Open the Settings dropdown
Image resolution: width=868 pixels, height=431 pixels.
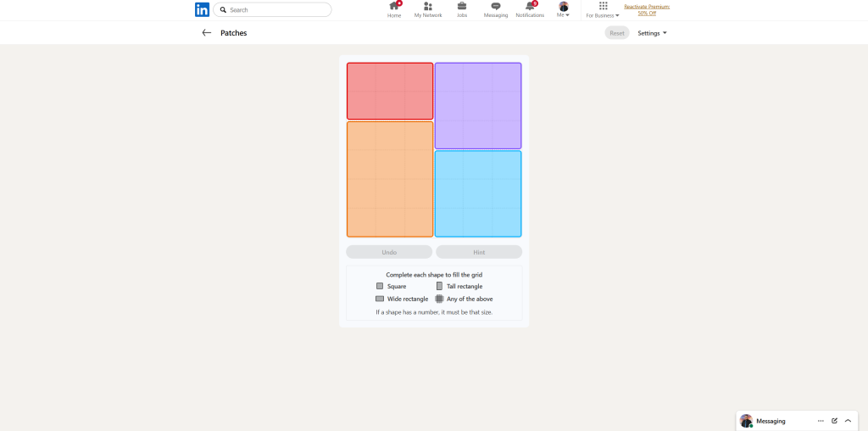652,33
